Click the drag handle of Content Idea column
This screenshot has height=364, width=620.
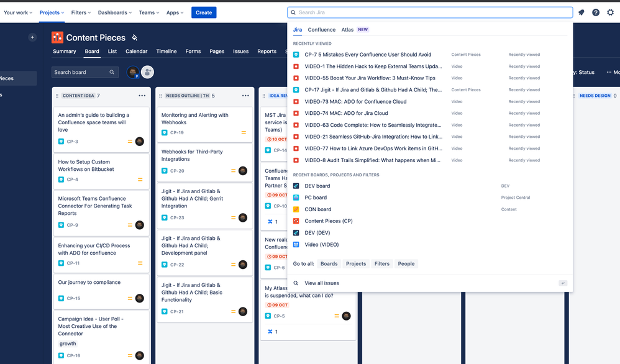coord(57,96)
